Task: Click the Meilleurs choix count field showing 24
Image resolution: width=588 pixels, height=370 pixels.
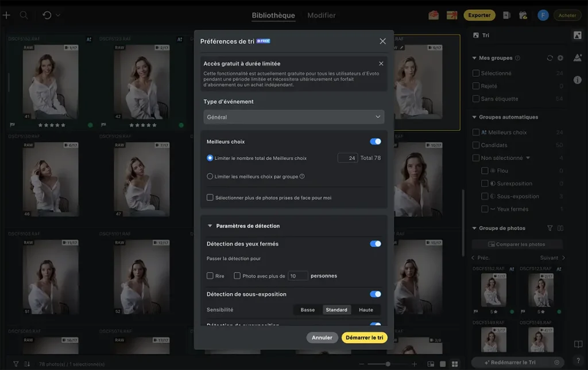Action: tap(347, 158)
